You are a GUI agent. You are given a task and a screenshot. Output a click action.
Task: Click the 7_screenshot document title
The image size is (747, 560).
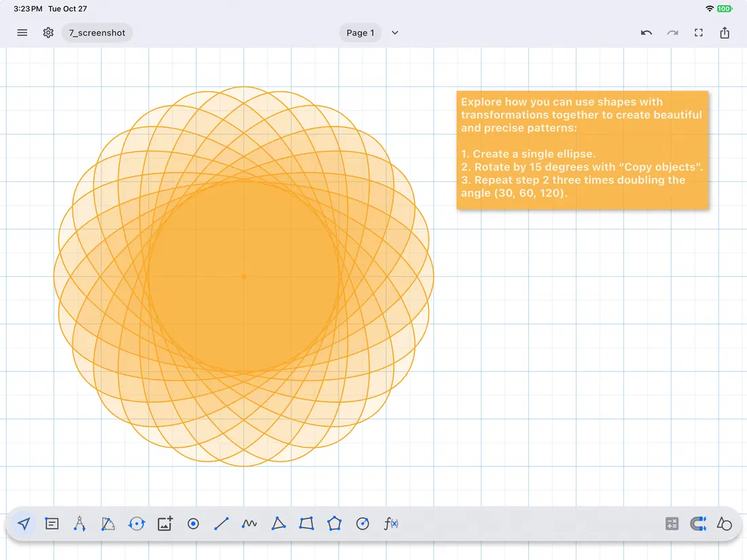click(97, 33)
